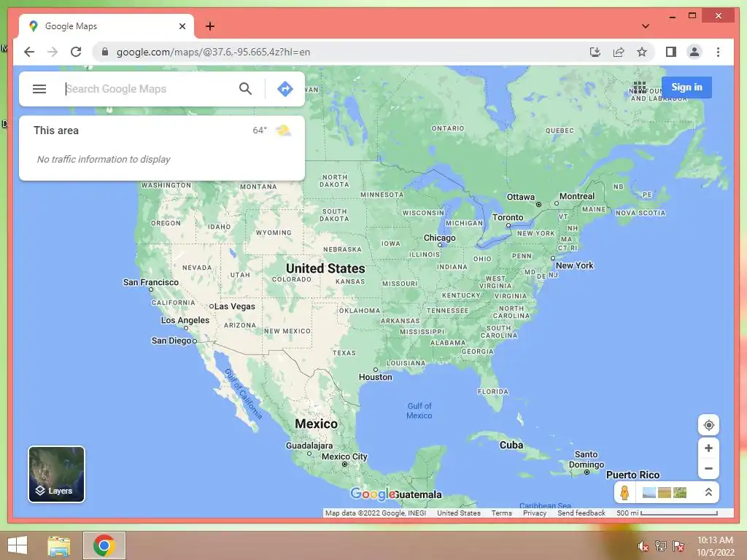The height and width of the screenshot is (560, 747).
Task: Click the magnifier search icon
Action: point(245,88)
